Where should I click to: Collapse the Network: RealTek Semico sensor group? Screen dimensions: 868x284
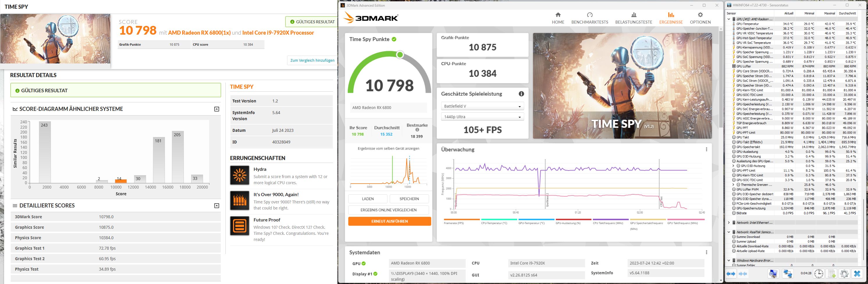coord(729,232)
